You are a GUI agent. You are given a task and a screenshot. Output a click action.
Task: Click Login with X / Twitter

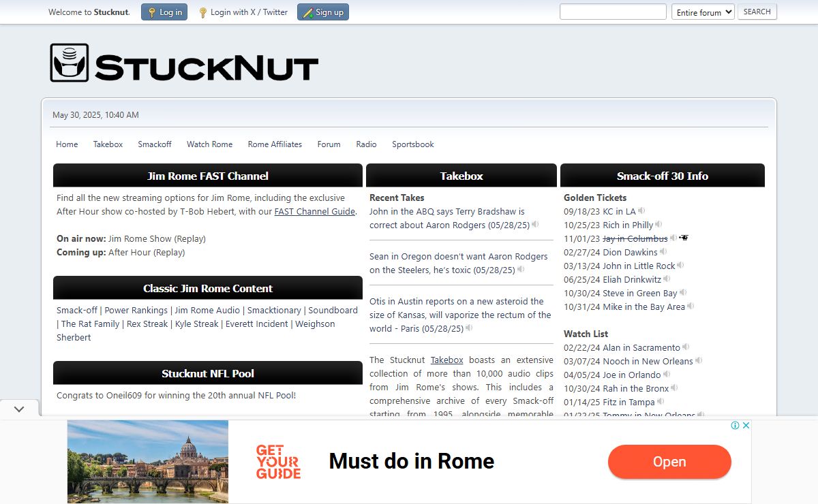[243, 12]
